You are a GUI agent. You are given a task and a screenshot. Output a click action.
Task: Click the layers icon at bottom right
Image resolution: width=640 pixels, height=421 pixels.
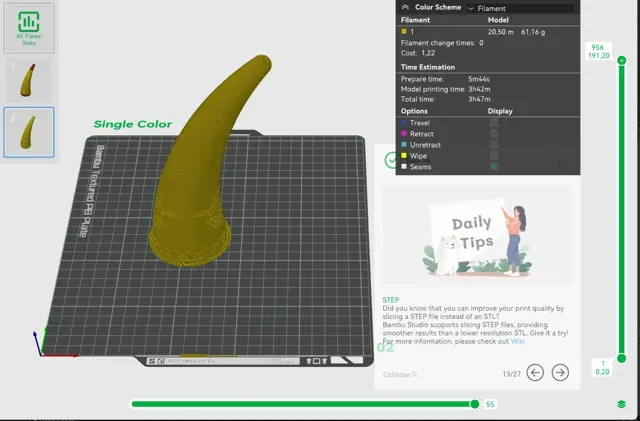(622, 404)
